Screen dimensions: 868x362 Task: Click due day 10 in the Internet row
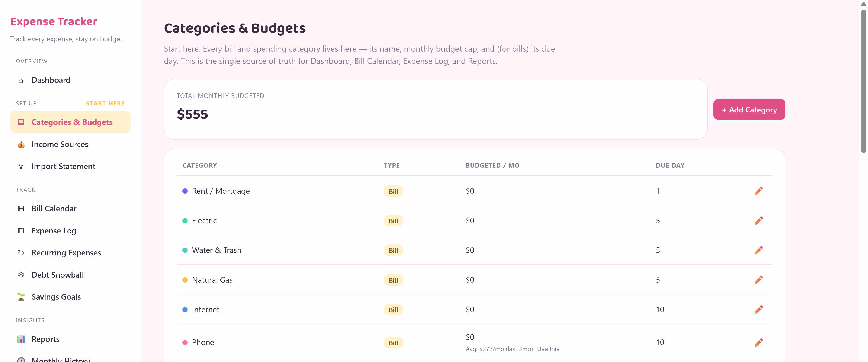660,310
